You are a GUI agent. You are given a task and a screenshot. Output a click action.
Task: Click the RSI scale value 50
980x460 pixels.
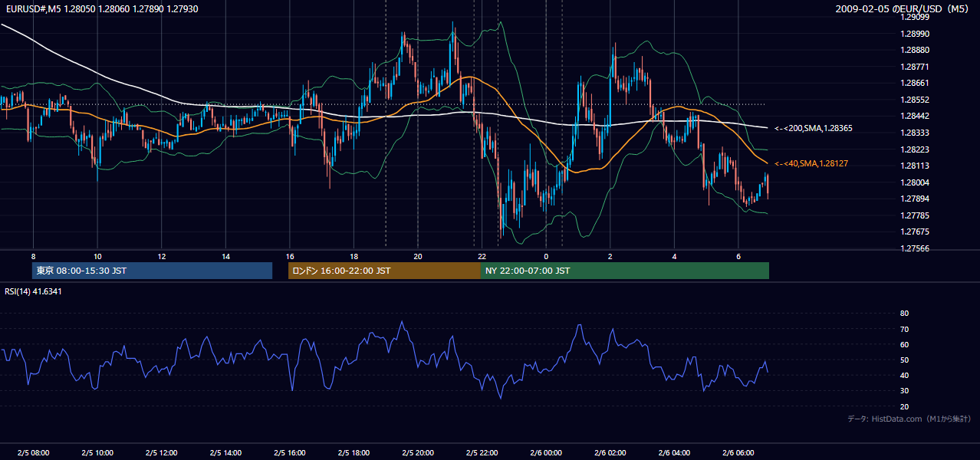(x=904, y=360)
